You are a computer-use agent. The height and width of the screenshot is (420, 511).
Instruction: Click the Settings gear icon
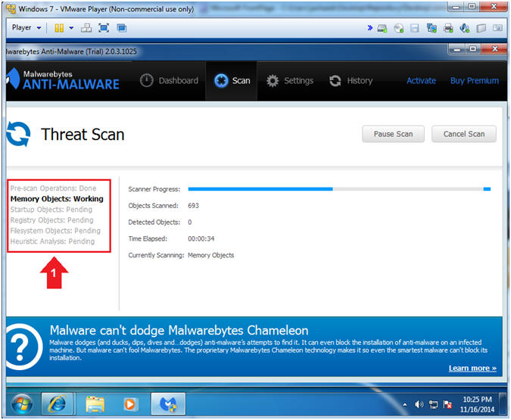(273, 81)
